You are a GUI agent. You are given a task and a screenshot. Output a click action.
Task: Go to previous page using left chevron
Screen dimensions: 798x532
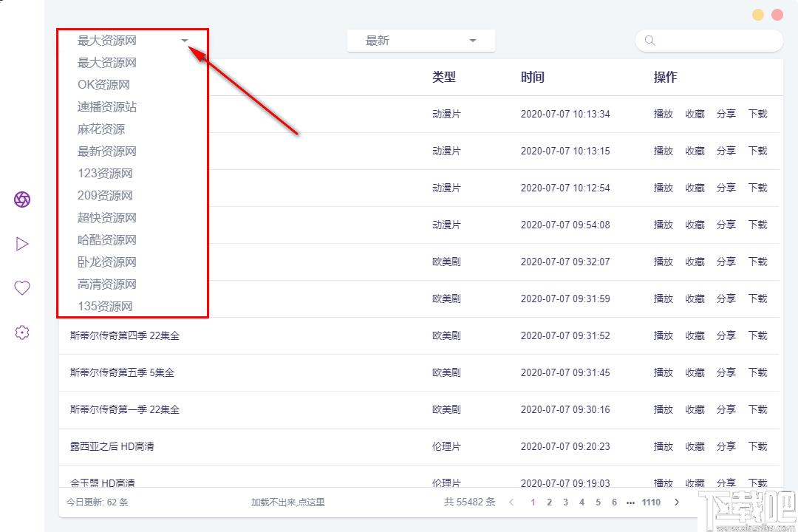click(511, 502)
